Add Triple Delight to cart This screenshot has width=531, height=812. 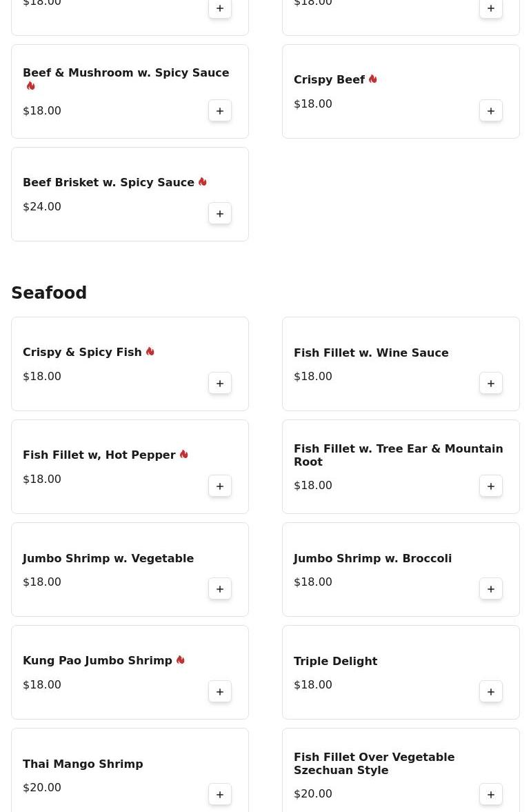coord(491,692)
